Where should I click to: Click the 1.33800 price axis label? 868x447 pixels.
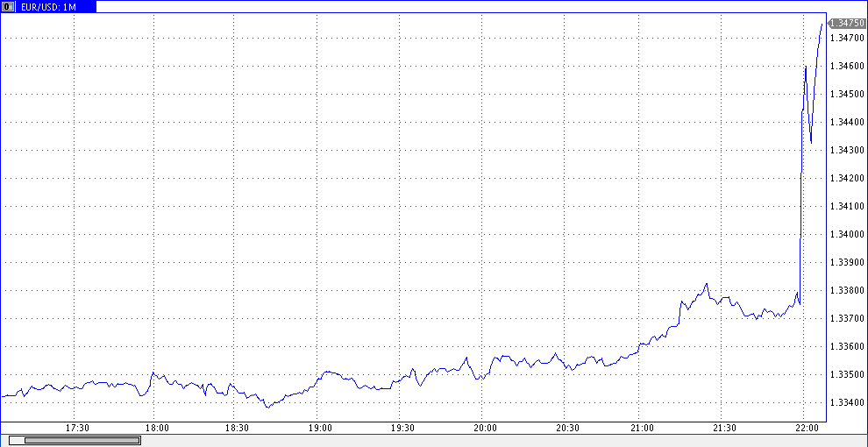848,290
